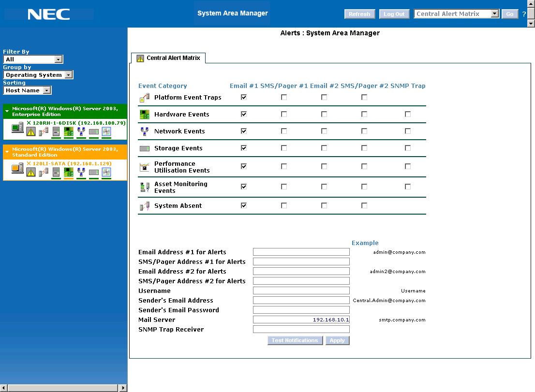Open the 120RH-1-6DISK server link
535x392 pixels.
point(79,123)
